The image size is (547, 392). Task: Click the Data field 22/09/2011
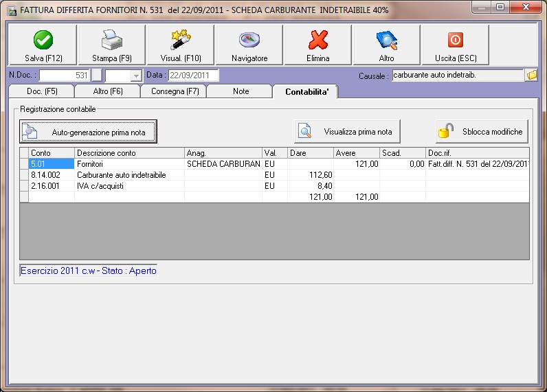194,75
